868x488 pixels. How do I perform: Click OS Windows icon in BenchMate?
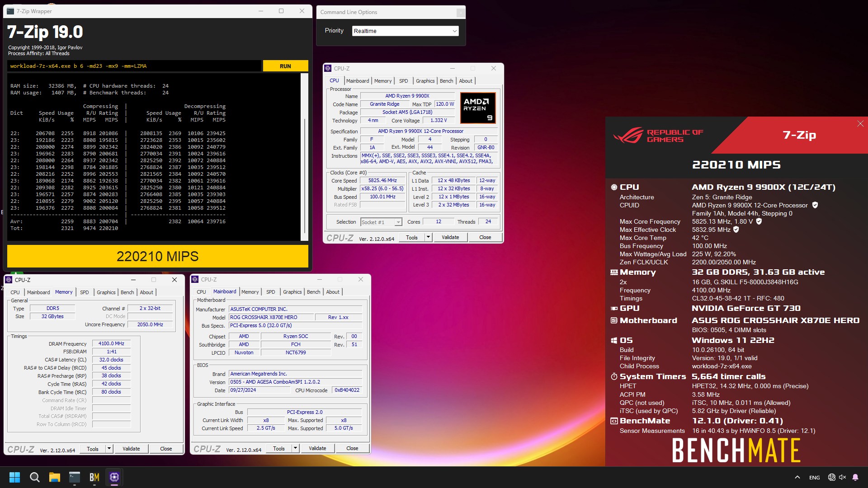(614, 340)
